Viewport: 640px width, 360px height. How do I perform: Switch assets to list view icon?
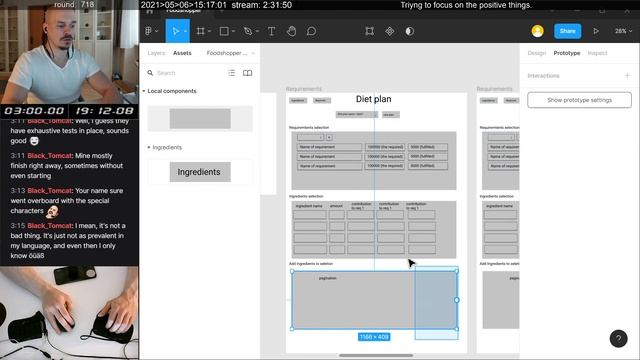pos(231,73)
